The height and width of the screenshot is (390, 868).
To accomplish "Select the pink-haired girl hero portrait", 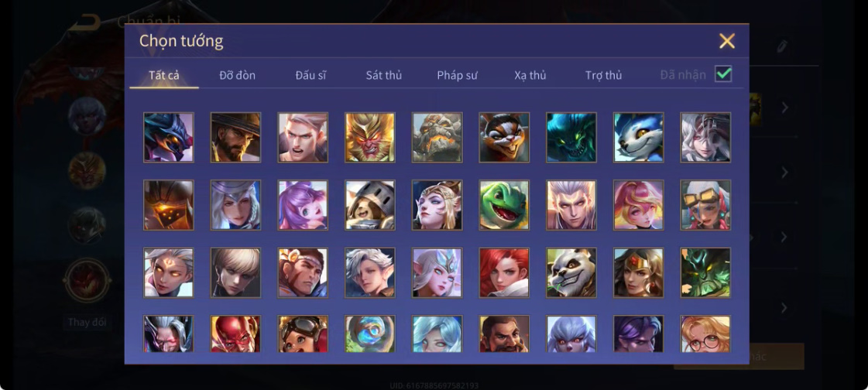I will pos(638,205).
